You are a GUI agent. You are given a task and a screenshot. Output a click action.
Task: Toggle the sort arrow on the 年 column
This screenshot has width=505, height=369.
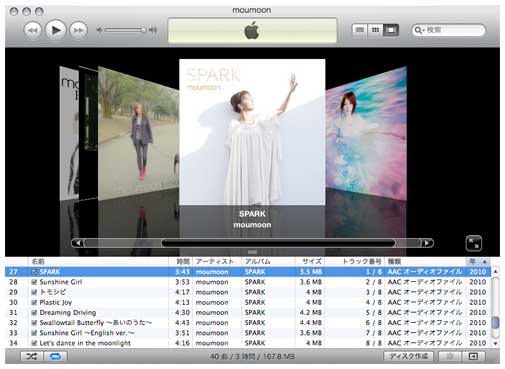pyautogui.click(x=484, y=261)
